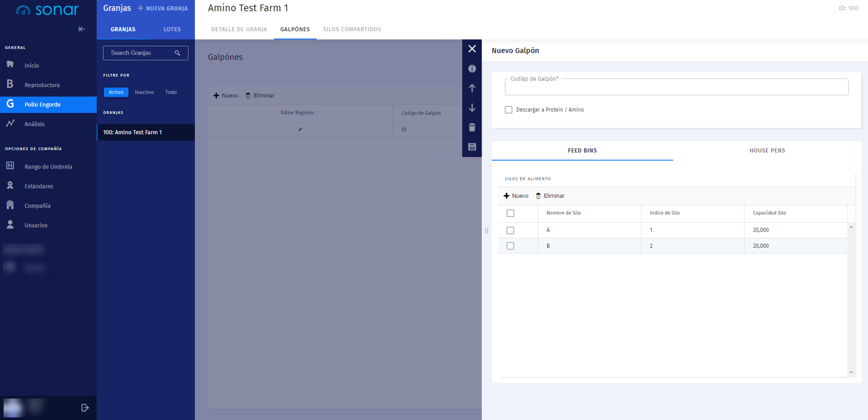Open the Compañía building icon
This screenshot has width=868, height=420.
(10, 205)
